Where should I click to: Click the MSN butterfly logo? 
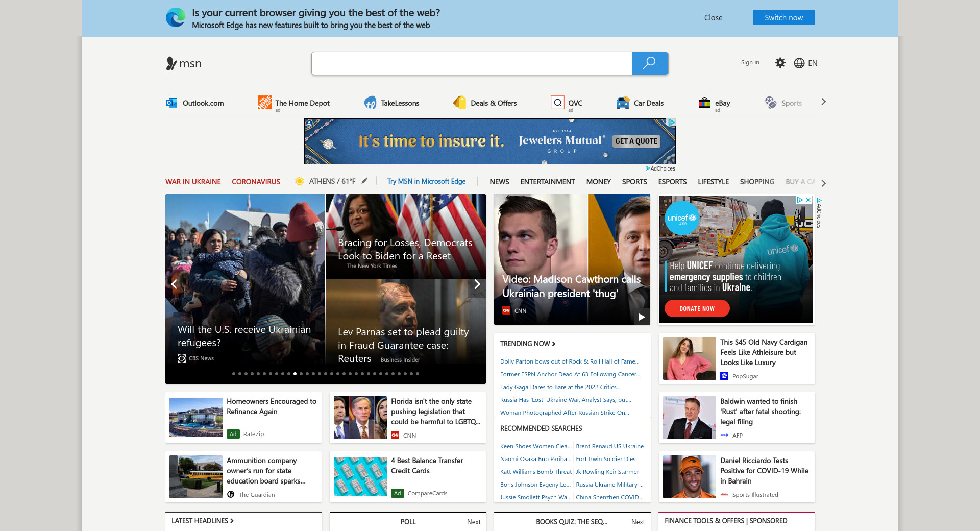click(x=171, y=63)
